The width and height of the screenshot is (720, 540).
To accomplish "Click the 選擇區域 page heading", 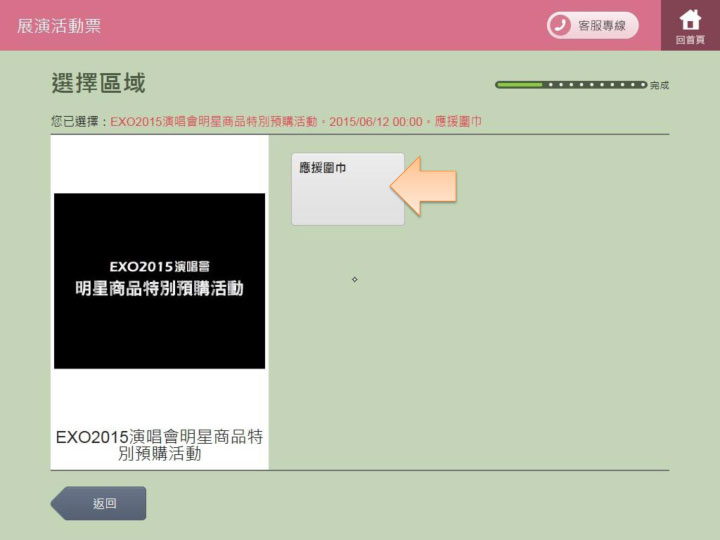I will pos(98,83).
